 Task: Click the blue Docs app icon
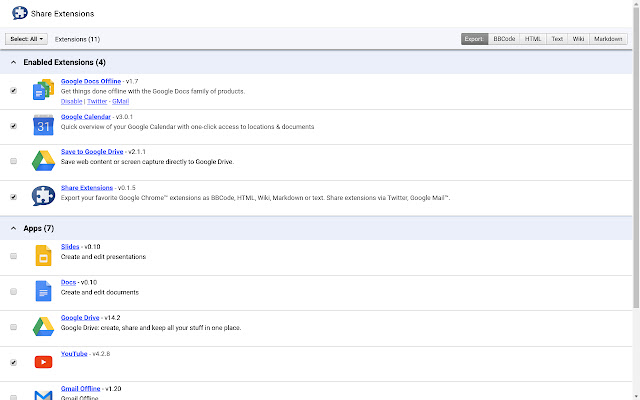click(42, 292)
